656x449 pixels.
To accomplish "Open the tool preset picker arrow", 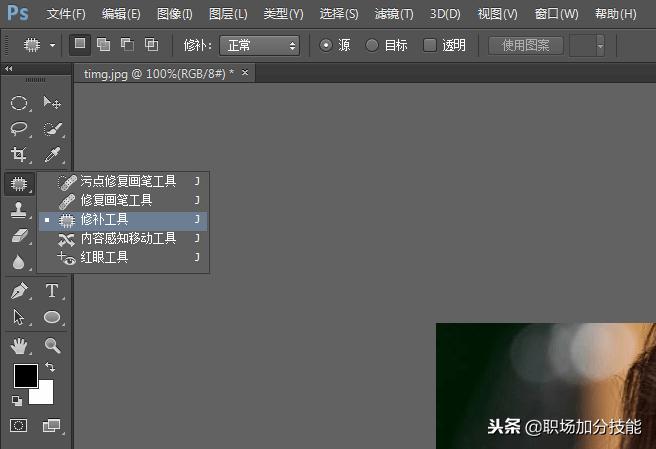I will point(52,45).
